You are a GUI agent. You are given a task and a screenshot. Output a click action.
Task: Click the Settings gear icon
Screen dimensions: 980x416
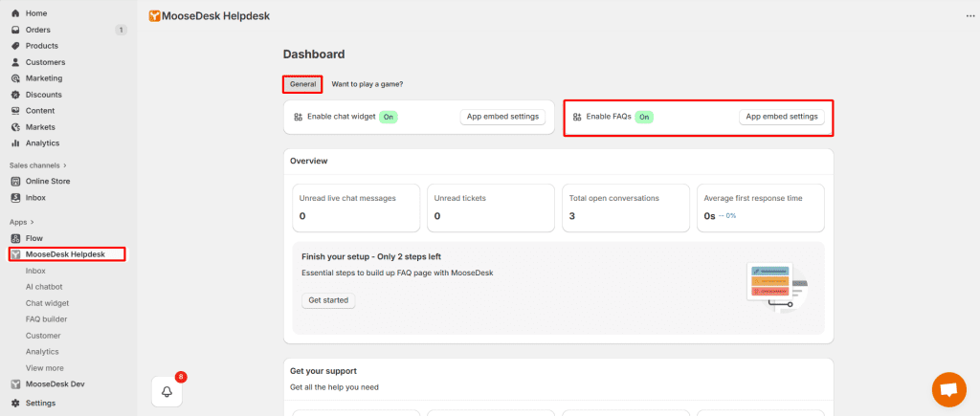pyautogui.click(x=15, y=403)
